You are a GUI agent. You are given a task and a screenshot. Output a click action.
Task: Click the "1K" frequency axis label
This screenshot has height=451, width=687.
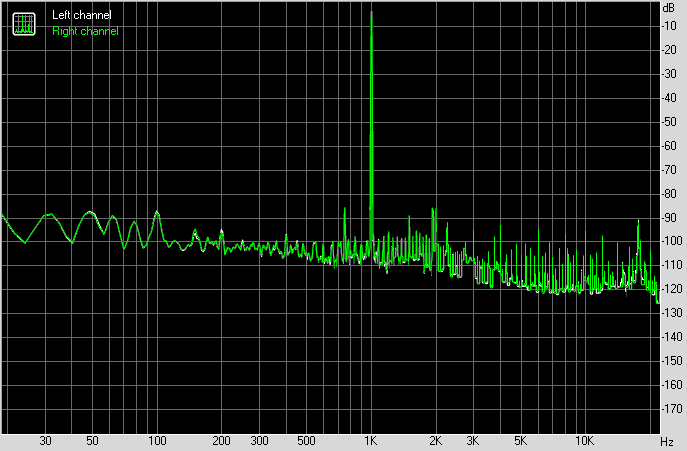pyautogui.click(x=371, y=440)
